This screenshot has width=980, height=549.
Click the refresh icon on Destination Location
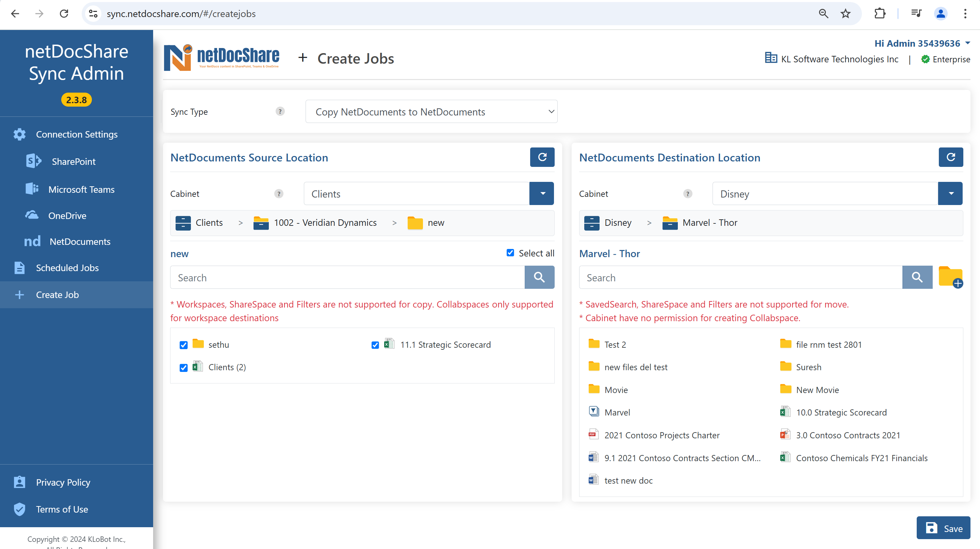pos(951,157)
